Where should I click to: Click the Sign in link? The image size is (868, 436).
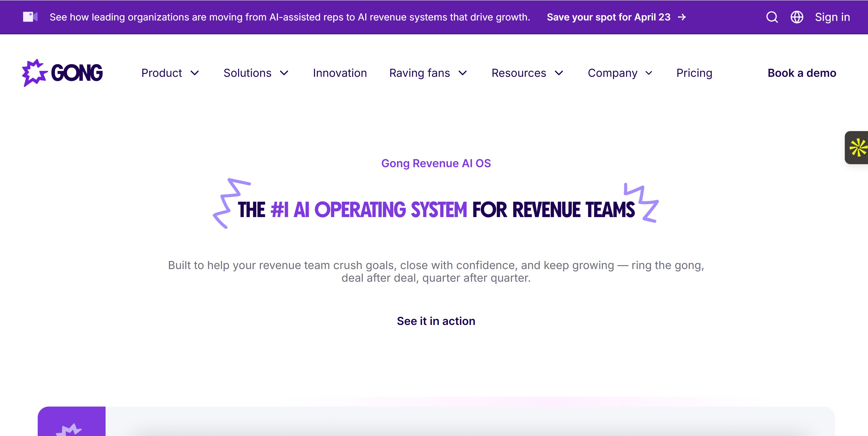tap(832, 17)
